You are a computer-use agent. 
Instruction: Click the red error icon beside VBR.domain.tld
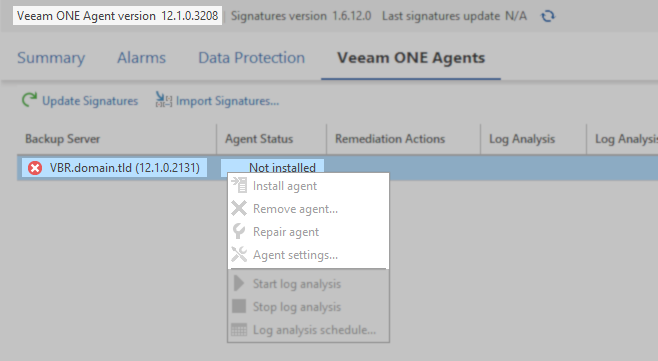pyautogui.click(x=35, y=168)
